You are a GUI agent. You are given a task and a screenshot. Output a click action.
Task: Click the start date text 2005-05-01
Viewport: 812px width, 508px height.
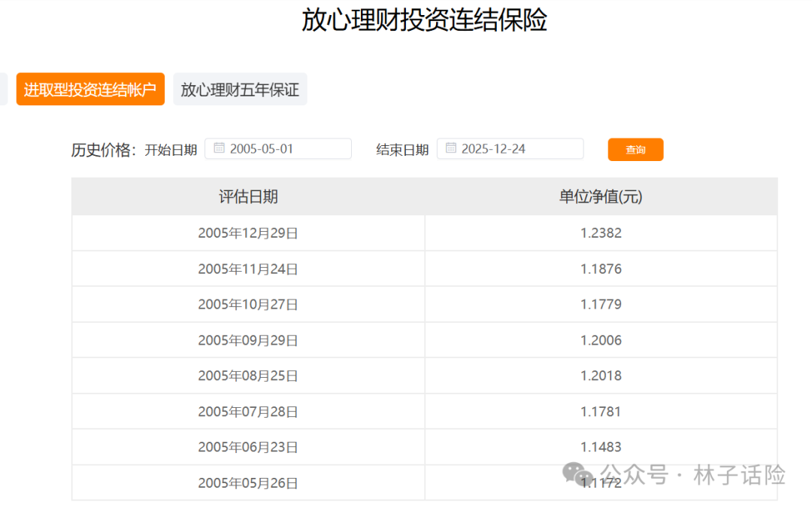[262, 148]
